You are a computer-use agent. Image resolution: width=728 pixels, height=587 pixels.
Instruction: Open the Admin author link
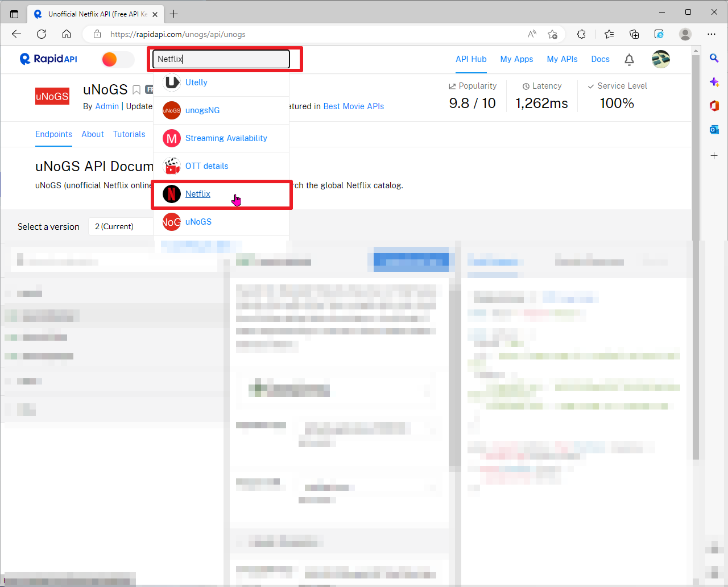(x=107, y=106)
